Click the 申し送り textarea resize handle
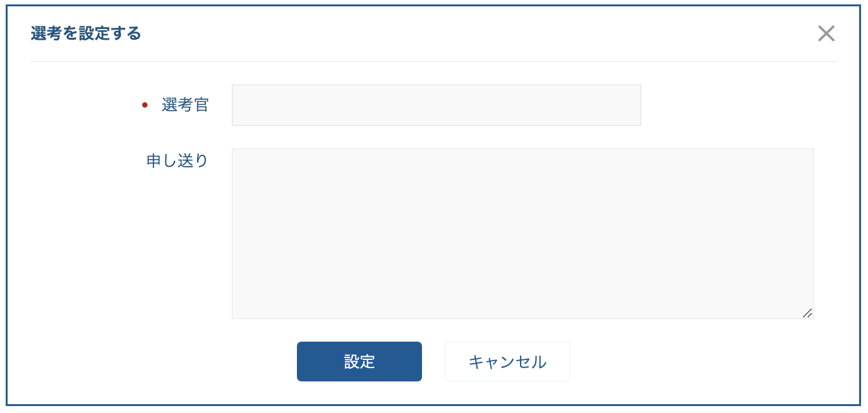 tap(807, 313)
